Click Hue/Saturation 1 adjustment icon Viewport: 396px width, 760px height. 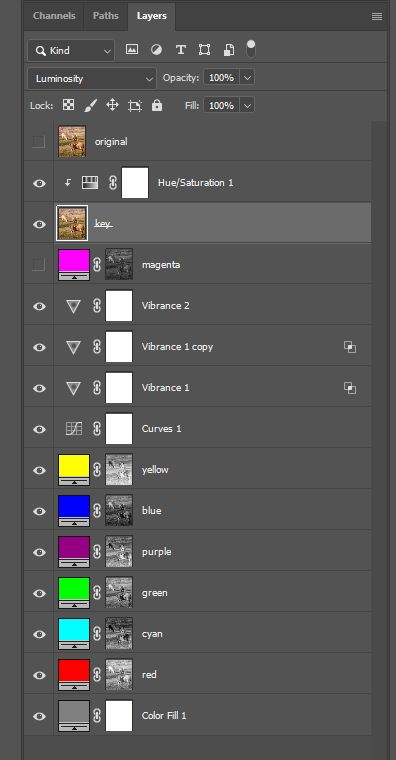coord(90,183)
